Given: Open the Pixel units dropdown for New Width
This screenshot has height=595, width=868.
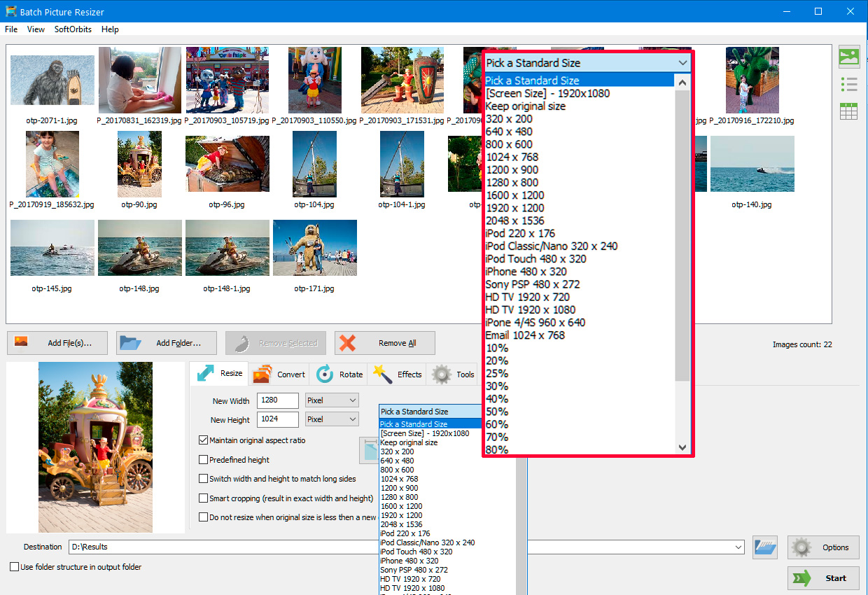Looking at the screenshot, I should point(331,400).
